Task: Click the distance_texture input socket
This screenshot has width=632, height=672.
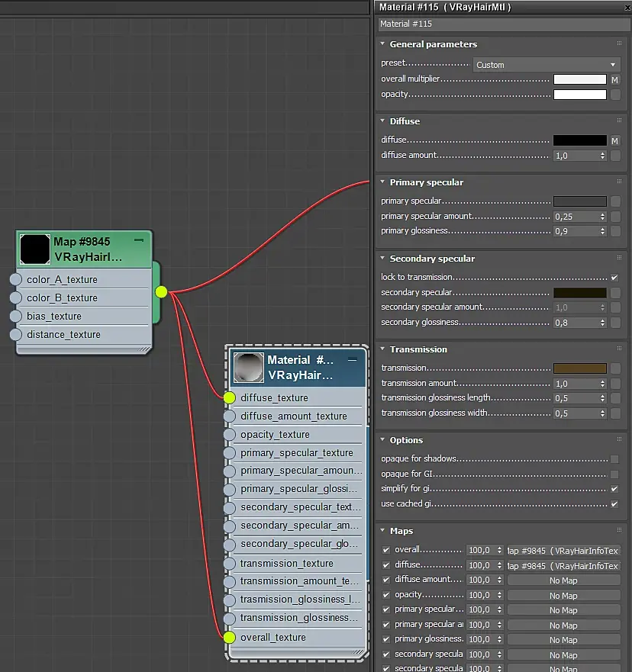Action: (x=16, y=334)
